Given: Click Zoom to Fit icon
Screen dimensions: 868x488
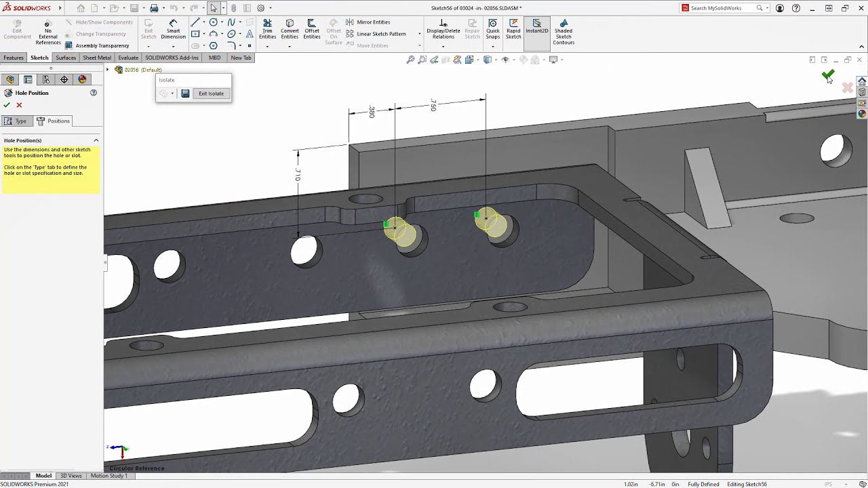Looking at the screenshot, I should (x=410, y=60).
